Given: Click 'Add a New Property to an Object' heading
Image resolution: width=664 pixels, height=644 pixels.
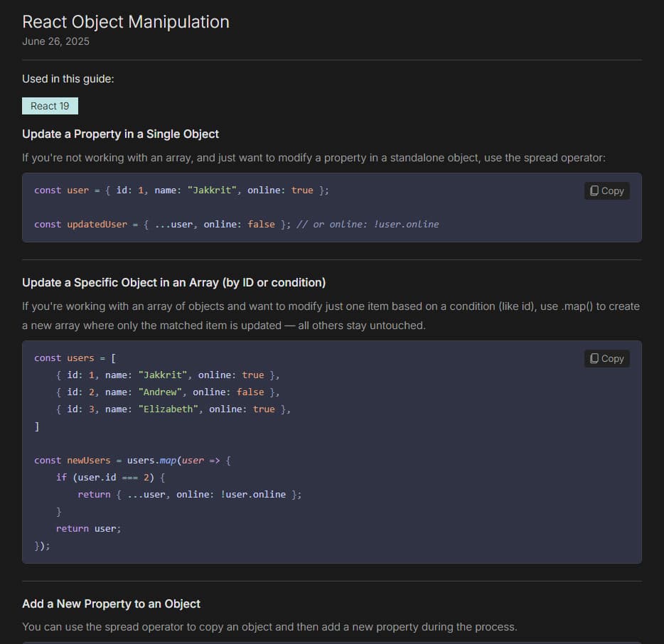Looking at the screenshot, I should 111,603.
